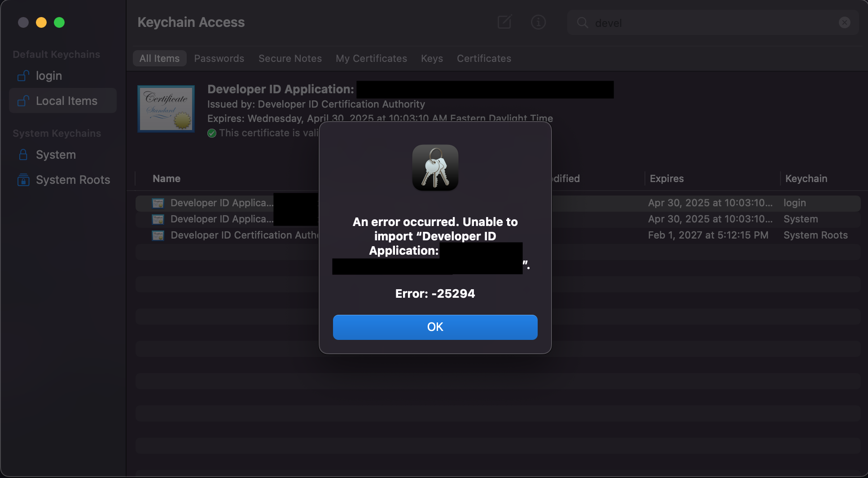Clear the search field with the X icon

point(844,22)
